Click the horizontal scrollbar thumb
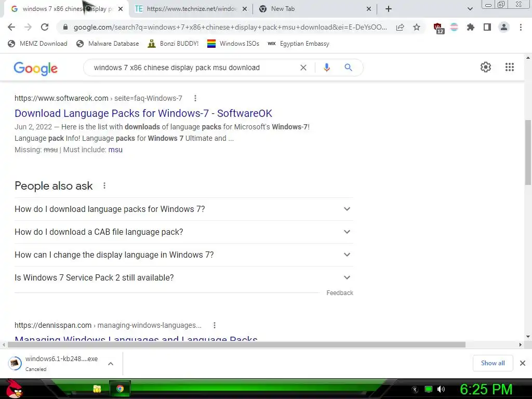The height and width of the screenshot is (399, 532). click(x=236, y=345)
